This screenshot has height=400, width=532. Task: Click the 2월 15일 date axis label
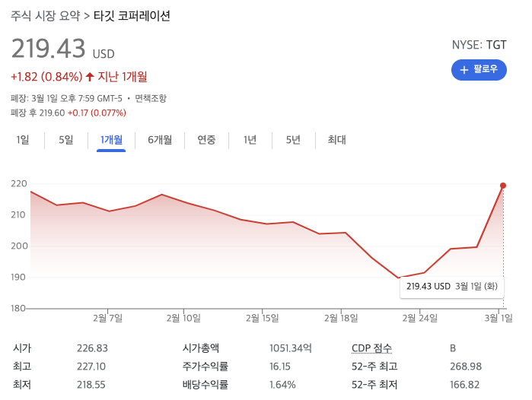point(263,318)
